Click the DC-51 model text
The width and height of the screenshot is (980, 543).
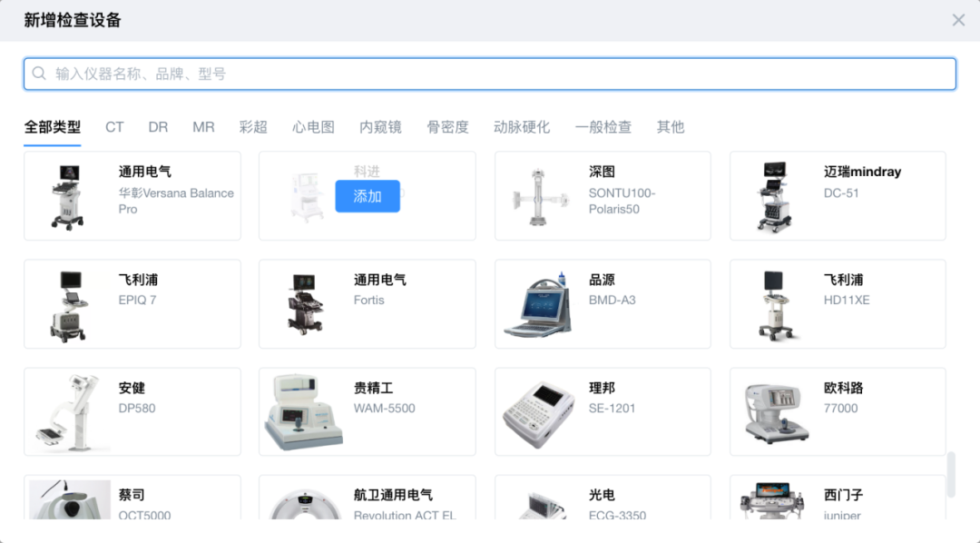[x=841, y=193]
